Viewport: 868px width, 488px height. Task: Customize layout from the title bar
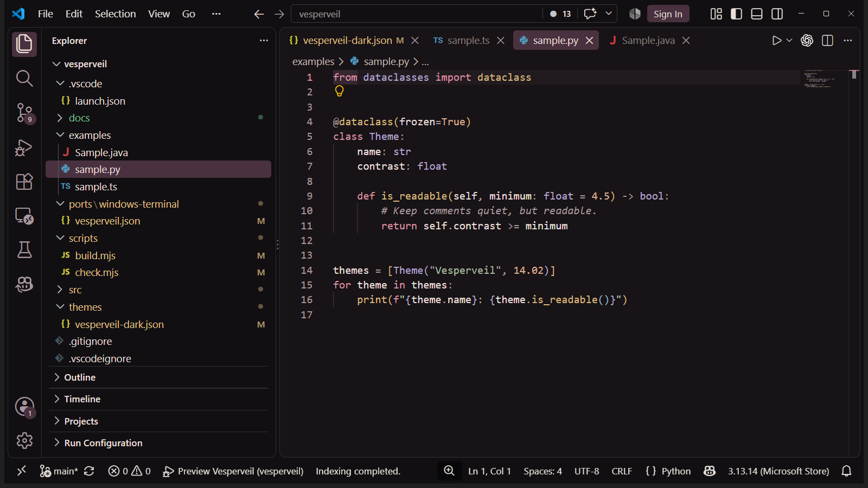pos(716,14)
